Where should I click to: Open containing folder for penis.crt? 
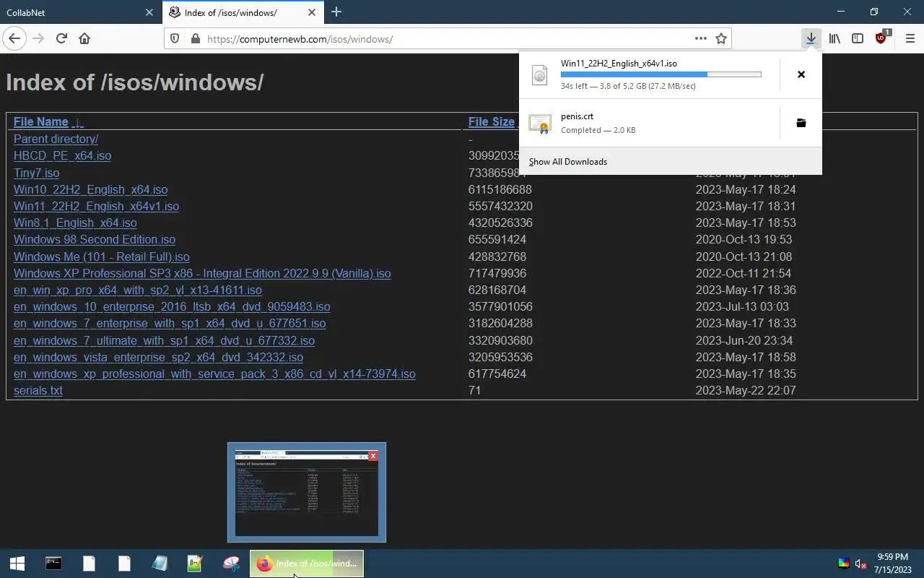pos(801,123)
